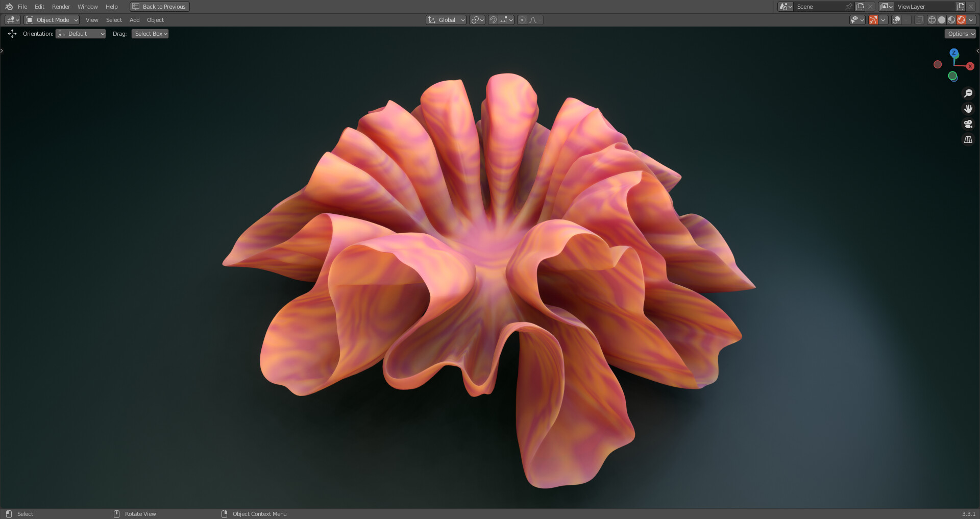Enable proportional editing

click(x=522, y=20)
